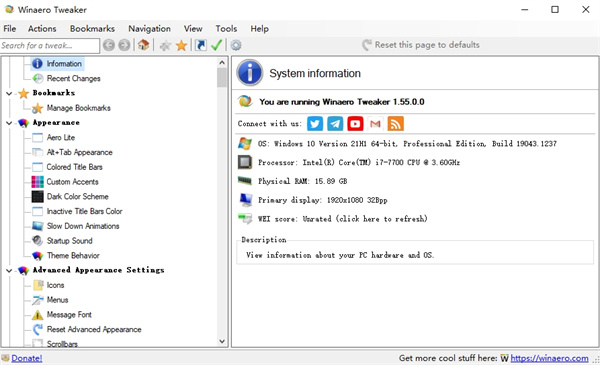
Task: Open the View menu
Action: 193,29
